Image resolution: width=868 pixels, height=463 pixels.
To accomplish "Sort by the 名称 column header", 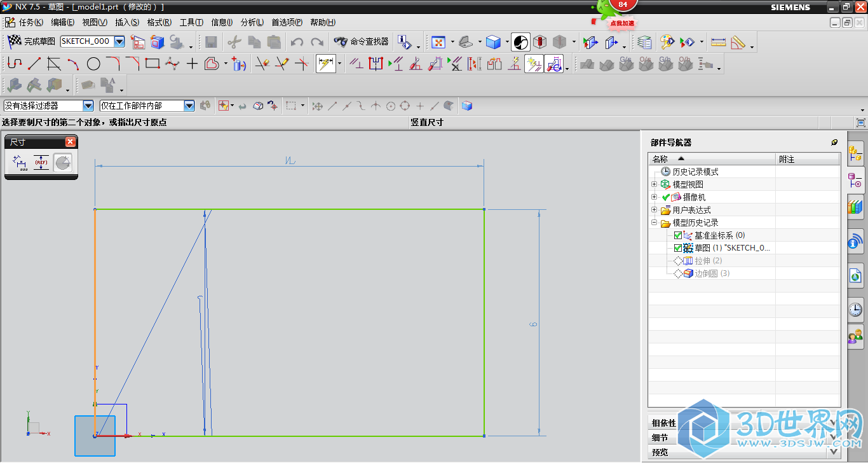I will pyautogui.click(x=712, y=159).
